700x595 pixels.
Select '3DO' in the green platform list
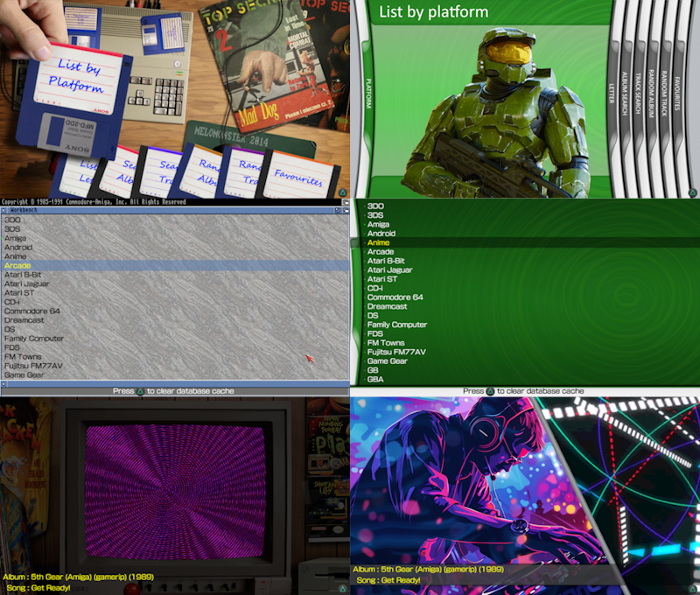tap(375, 206)
